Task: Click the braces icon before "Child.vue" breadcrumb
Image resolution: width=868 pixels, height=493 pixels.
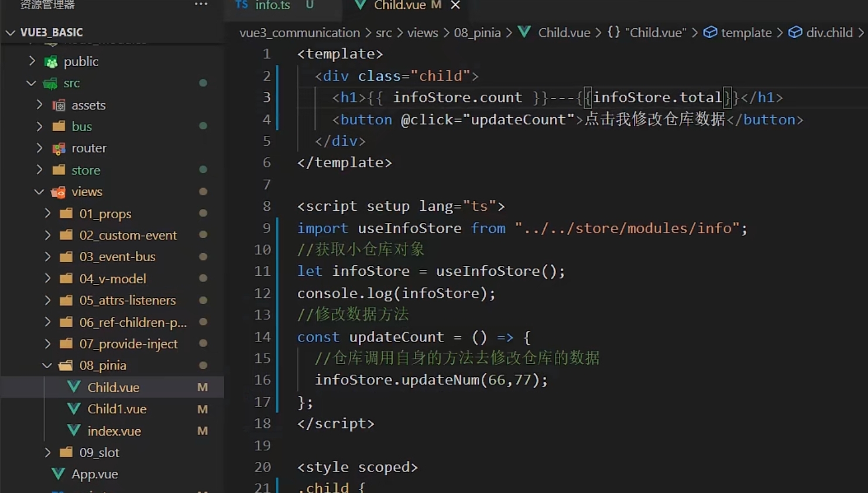Action: 613,32
